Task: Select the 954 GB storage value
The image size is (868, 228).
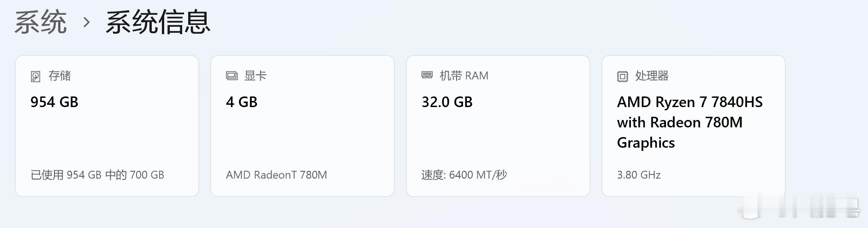Action: [54, 102]
